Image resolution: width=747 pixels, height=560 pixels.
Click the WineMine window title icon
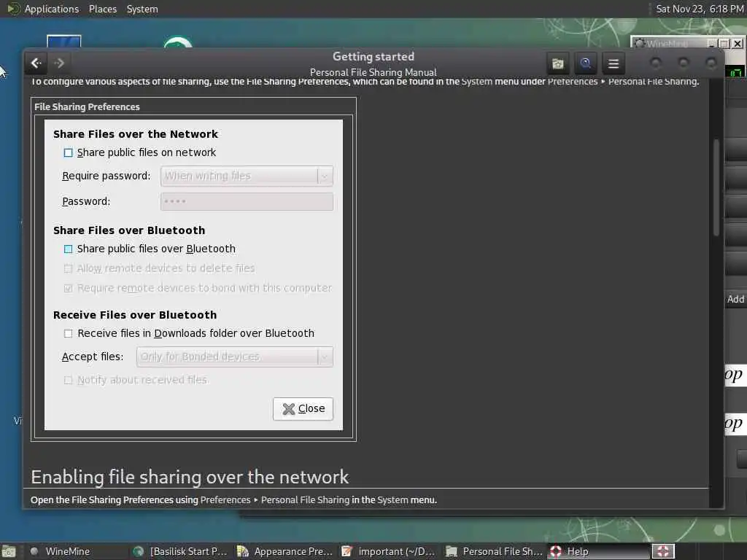[x=640, y=43]
